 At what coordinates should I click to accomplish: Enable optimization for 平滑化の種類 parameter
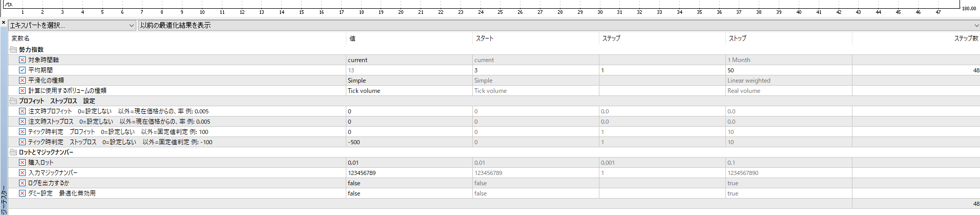point(23,81)
